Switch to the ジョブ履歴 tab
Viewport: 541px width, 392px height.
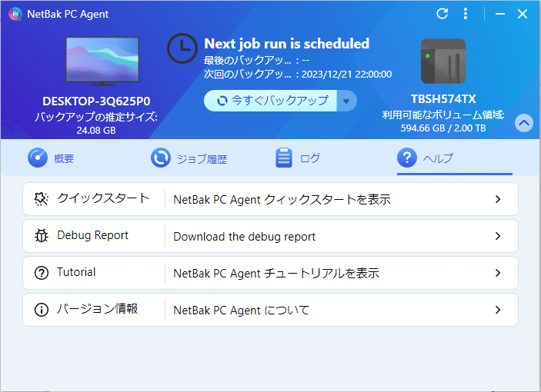189,158
